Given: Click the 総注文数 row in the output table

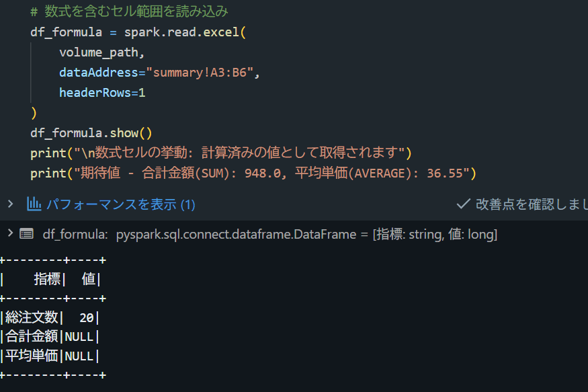Looking at the screenshot, I should click(50, 318).
